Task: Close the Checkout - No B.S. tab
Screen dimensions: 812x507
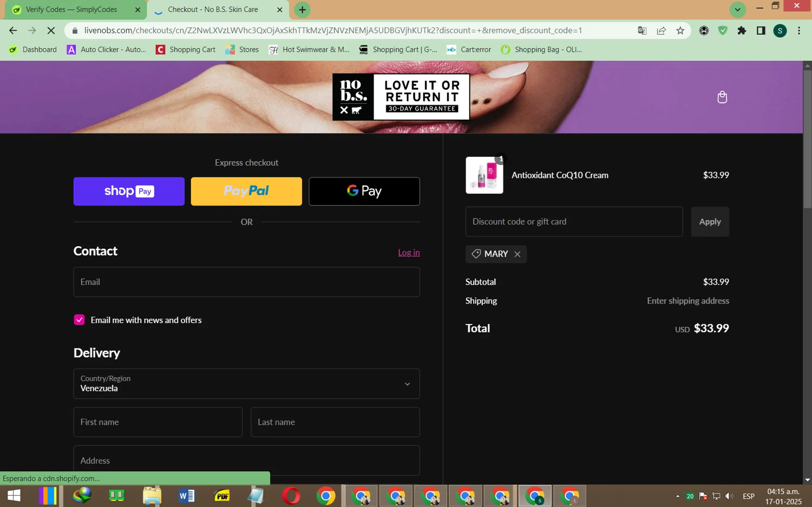Action: click(x=279, y=10)
